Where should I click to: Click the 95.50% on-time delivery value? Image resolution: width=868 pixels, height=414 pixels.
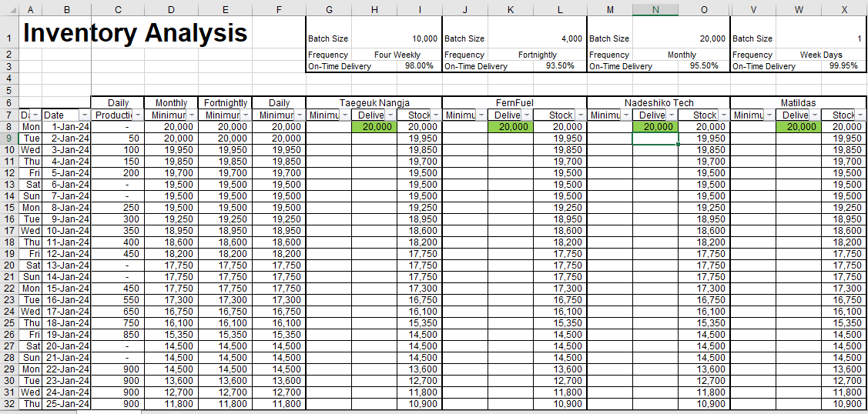pos(704,66)
